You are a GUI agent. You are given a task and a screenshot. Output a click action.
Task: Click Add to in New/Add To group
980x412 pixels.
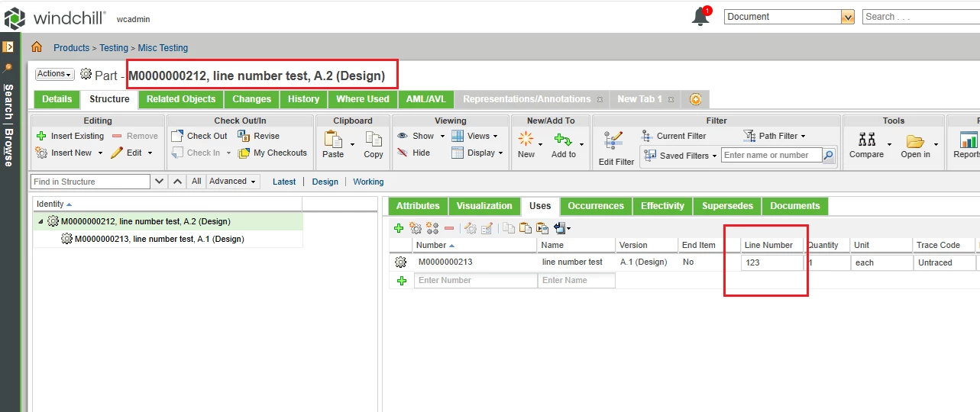coord(564,143)
